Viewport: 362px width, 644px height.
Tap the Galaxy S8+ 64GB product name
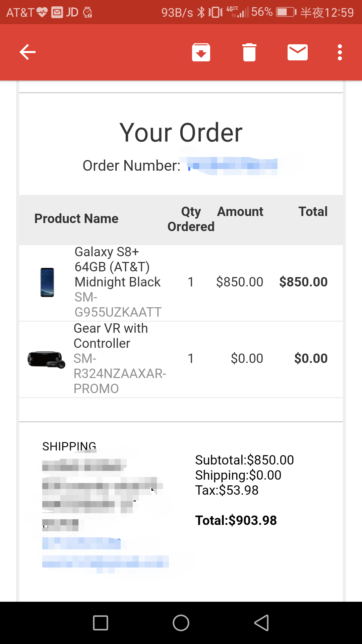[x=117, y=267]
